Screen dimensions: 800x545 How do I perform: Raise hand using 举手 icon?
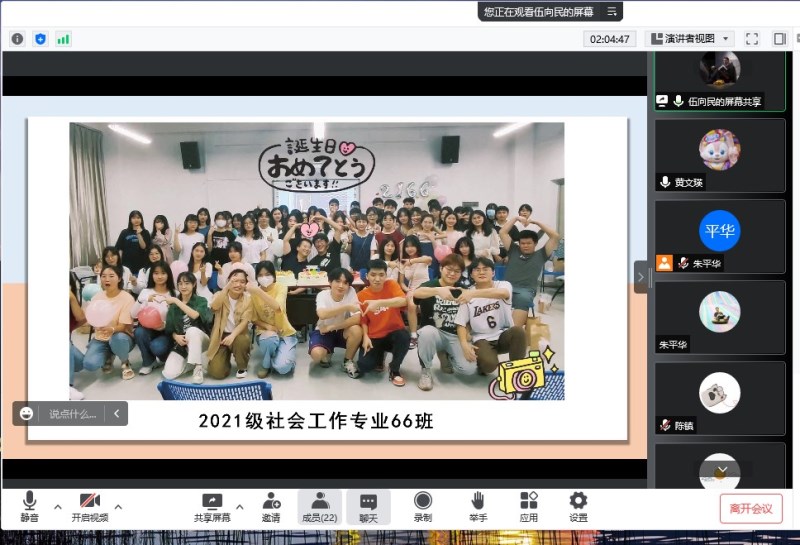pyautogui.click(x=478, y=507)
